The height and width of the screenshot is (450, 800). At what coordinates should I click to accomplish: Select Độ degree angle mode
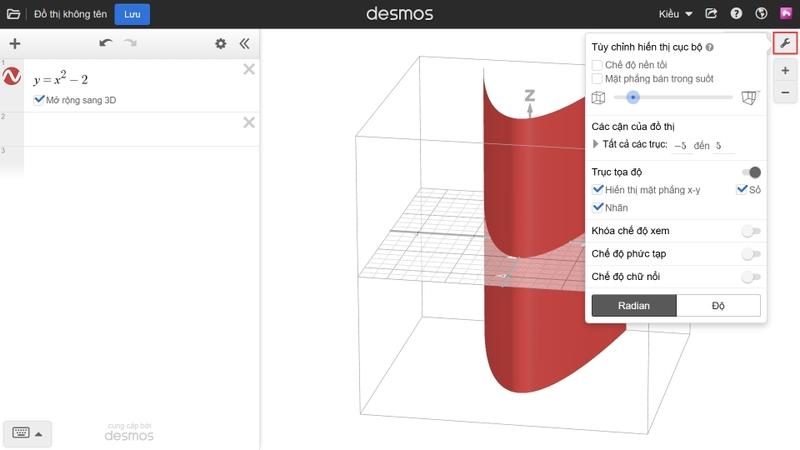[718, 306]
